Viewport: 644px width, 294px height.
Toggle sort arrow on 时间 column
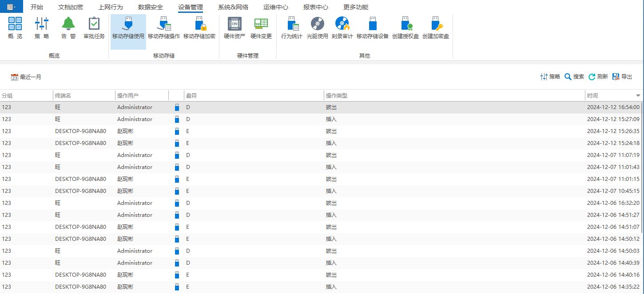point(638,96)
